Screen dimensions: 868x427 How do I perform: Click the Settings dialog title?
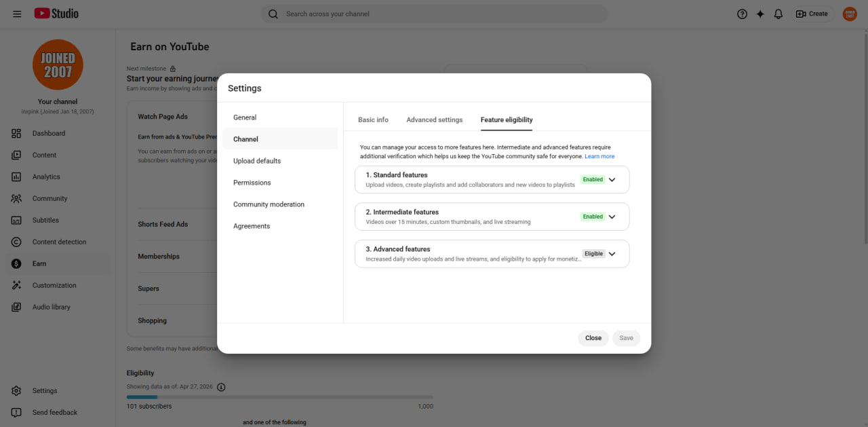pyautogui.click(x=245, y=88)
